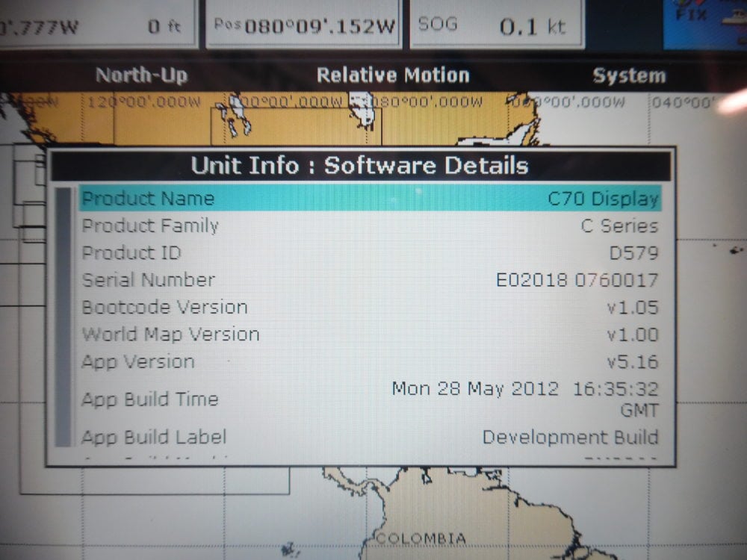Screen dimensions: 747x560
Task: Click world map version v1.00 value
Action: pos(633,335)
